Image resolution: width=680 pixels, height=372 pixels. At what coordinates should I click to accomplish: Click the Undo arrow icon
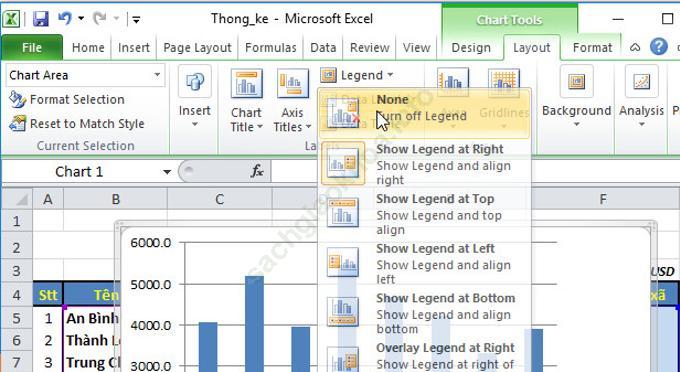[65, 18]
